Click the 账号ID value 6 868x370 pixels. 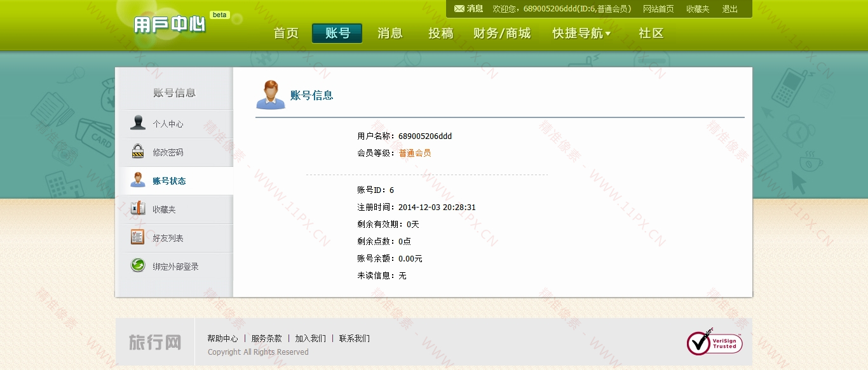coord(391,190)
